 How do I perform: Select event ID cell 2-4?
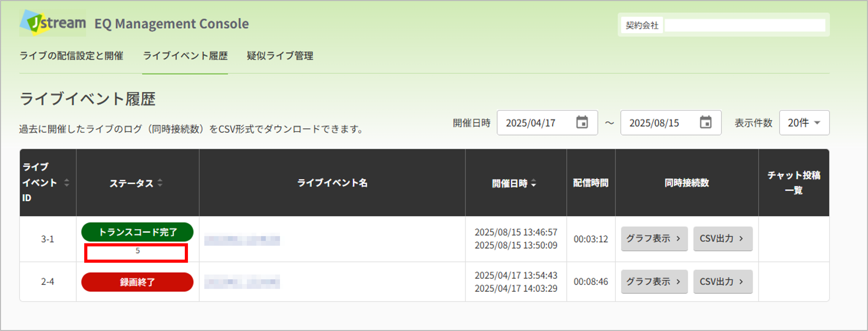click(47, 281)
